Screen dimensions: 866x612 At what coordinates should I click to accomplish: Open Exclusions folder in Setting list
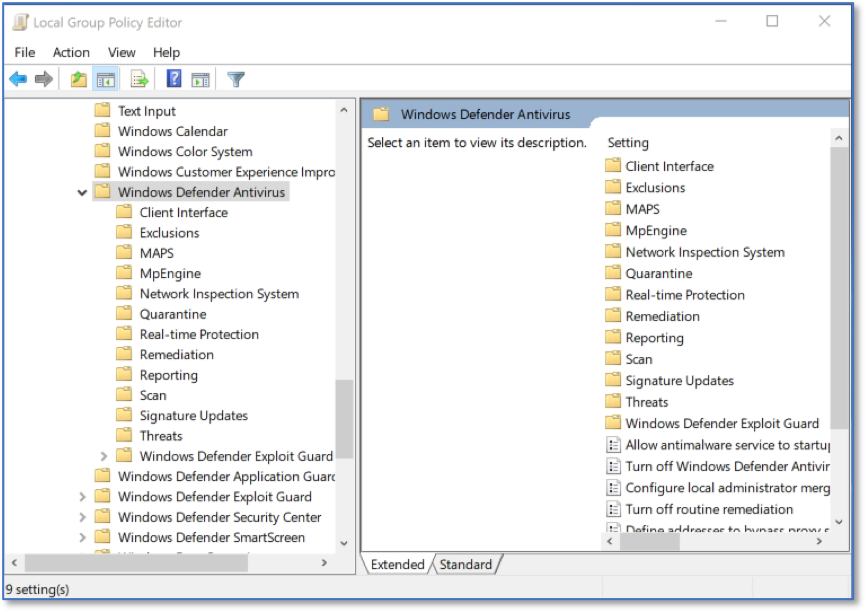click(x=655, y=187)
